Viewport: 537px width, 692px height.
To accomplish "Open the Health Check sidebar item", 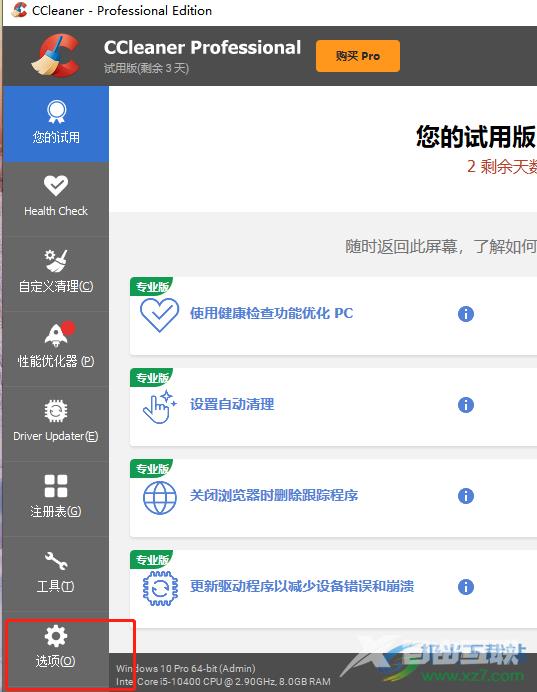I will tap(56, 199).
